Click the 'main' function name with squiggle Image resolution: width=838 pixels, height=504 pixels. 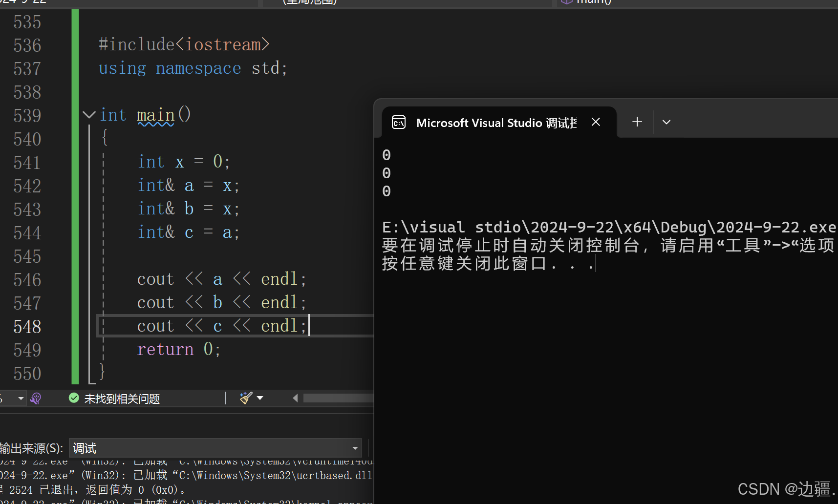point(156,115)
